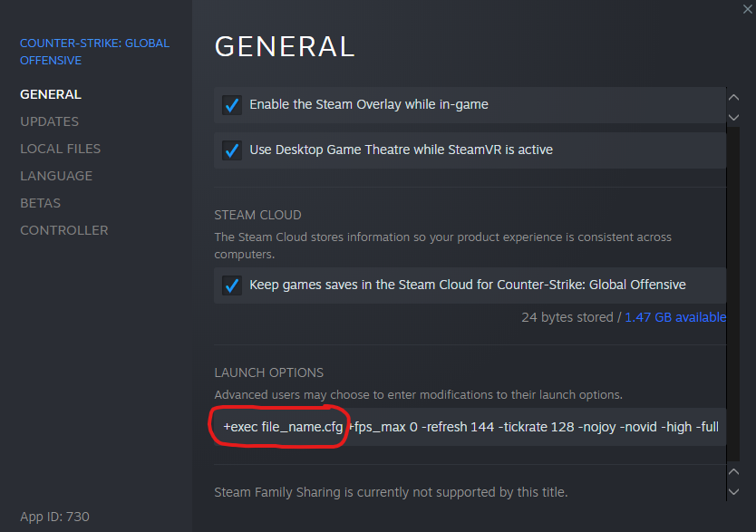
Task: Click the vertical scrollbar thumb
Action: (x=734, y=290)
